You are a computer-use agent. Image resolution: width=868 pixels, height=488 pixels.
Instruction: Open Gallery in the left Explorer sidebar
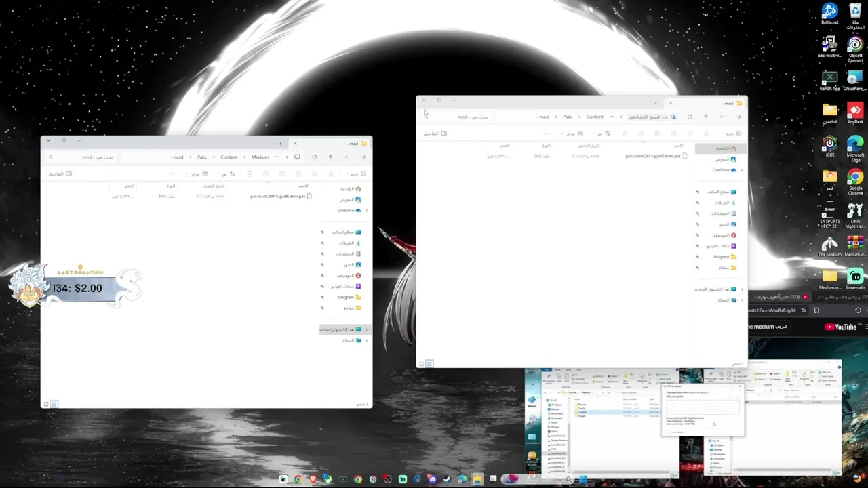click(351, 200)
